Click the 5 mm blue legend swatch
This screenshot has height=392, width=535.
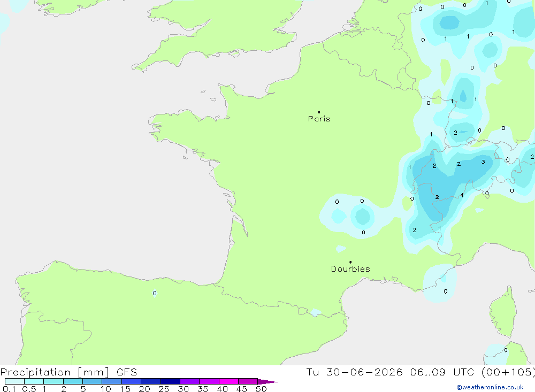(92, 381)
